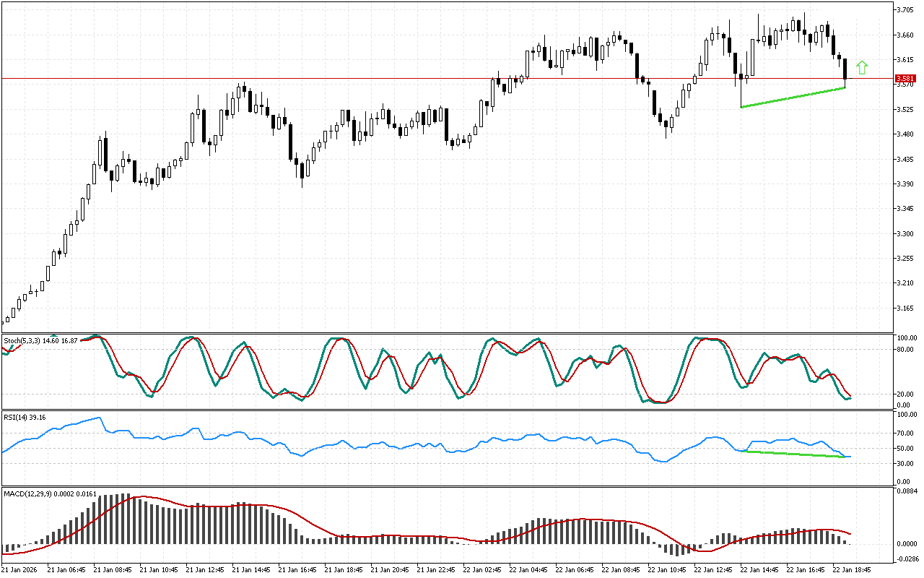Click the 22 Jan 02:45 time label
The image size is (924, 578).
pos(481,569)
